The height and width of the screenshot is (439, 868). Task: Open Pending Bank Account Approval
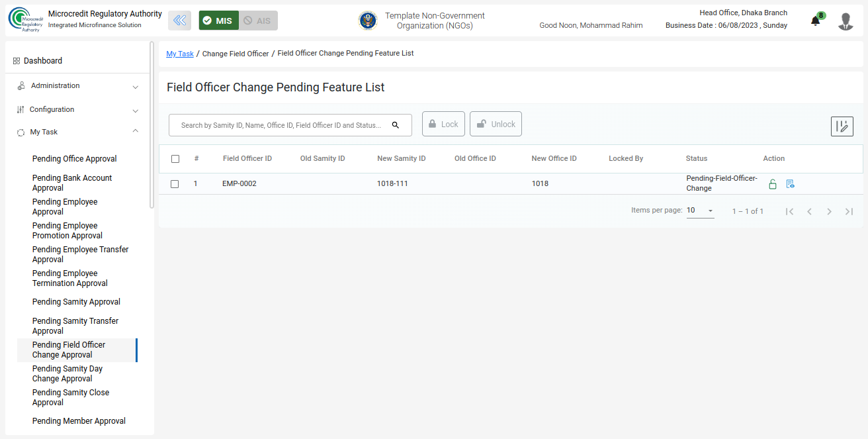coord(72,183)
